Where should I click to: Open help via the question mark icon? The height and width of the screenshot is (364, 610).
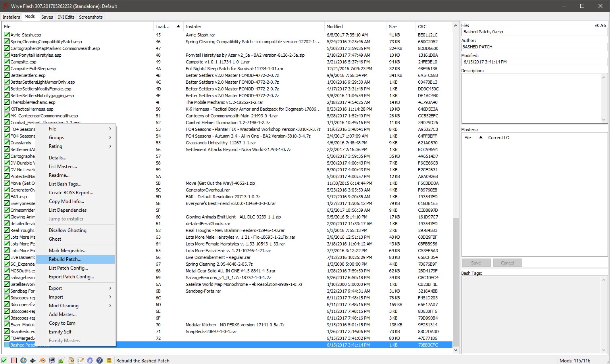click(100, 360)
